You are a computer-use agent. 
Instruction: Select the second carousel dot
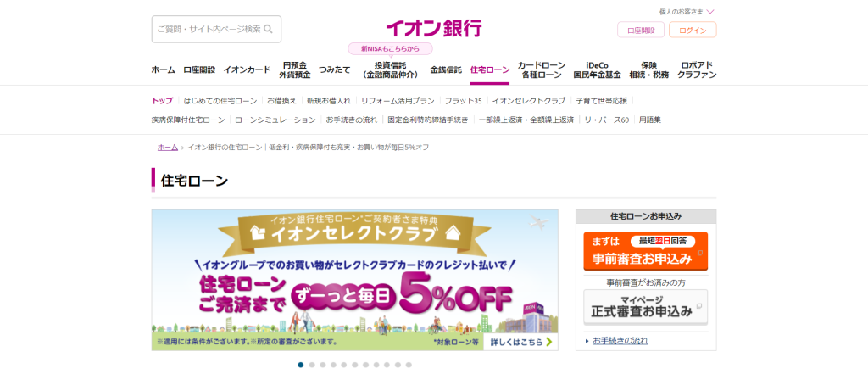coord(312,366)
